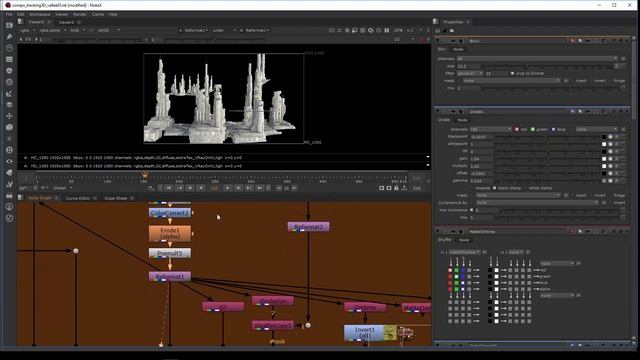Select the Occlusion node
The image size is (640, 360).
tap(273, 301)
